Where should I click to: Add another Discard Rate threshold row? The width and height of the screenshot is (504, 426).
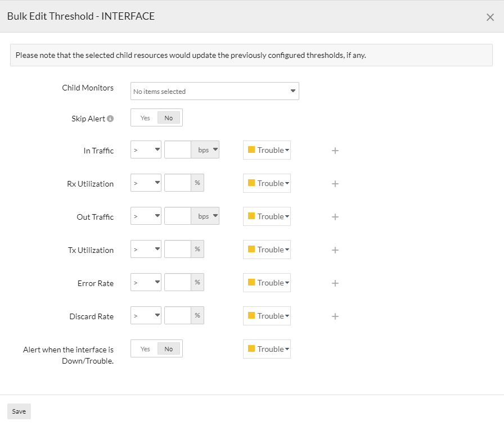point(335,316)
